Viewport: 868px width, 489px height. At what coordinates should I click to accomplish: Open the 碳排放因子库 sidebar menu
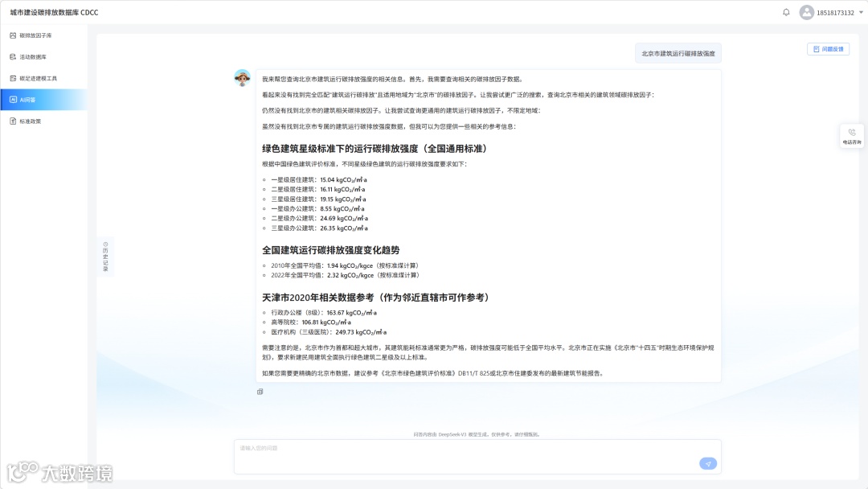[x=43, y=35]
